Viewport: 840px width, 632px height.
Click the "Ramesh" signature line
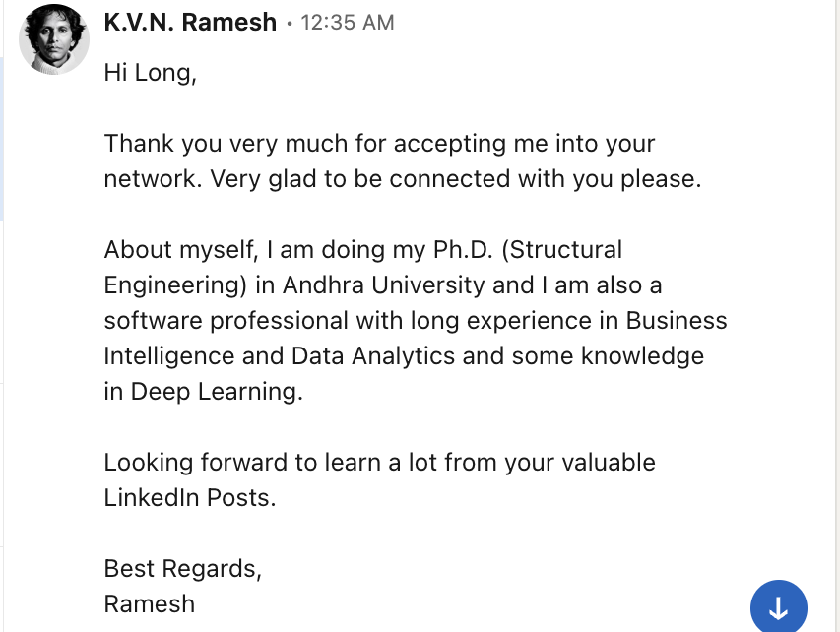(150, 604)
